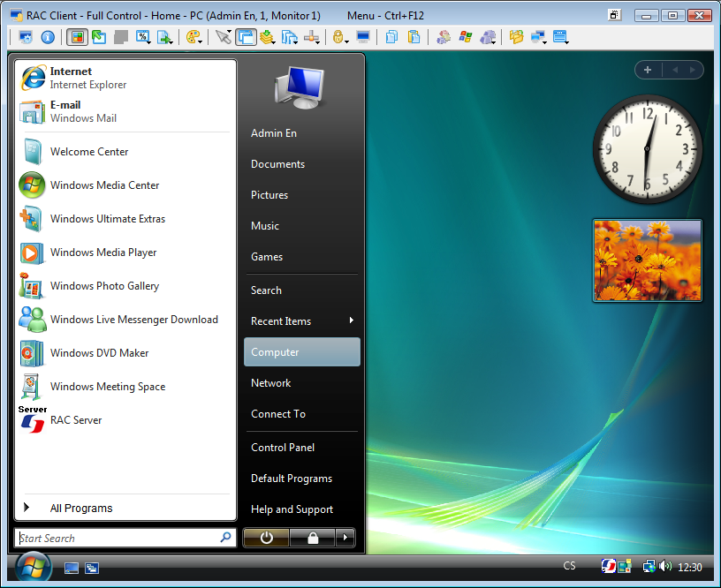721x588 pixels.
Task: Click the Windows flag toolbar icon
Action: tap(465, 37)
